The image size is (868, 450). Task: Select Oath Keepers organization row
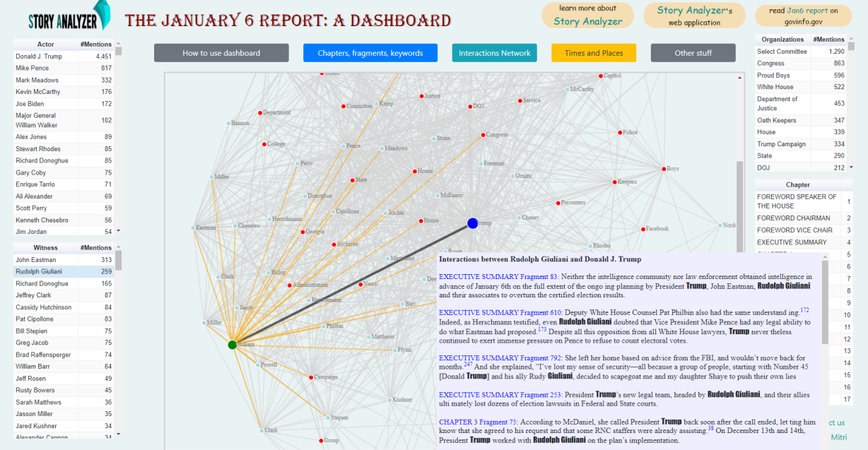[801, 120]
